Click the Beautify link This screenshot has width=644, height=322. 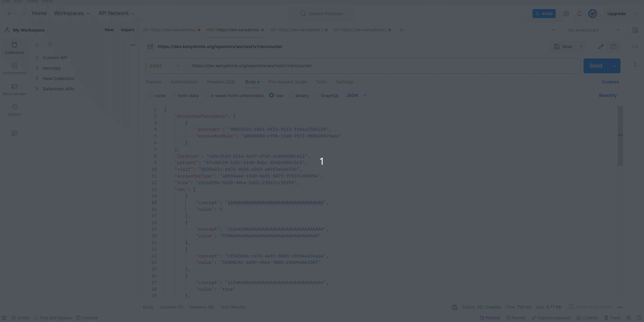tap(608, 95)
